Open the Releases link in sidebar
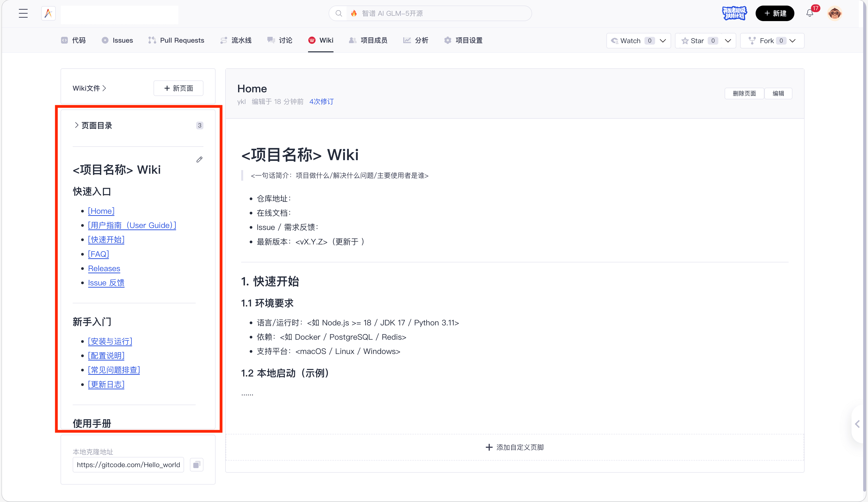The image size is (868, 502). tap(104, 268)
